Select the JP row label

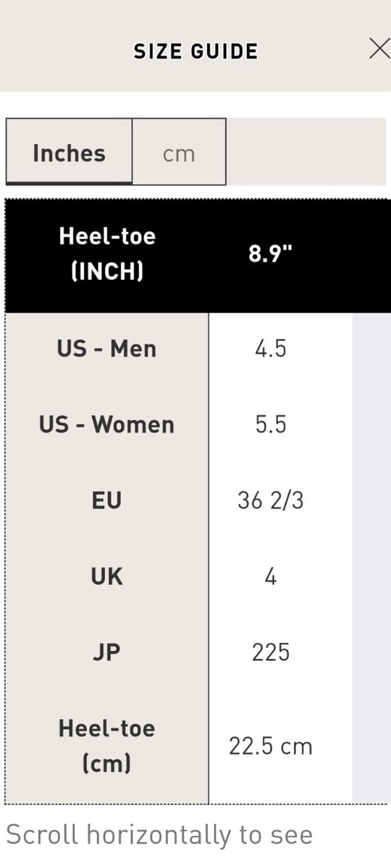(107, 652)
